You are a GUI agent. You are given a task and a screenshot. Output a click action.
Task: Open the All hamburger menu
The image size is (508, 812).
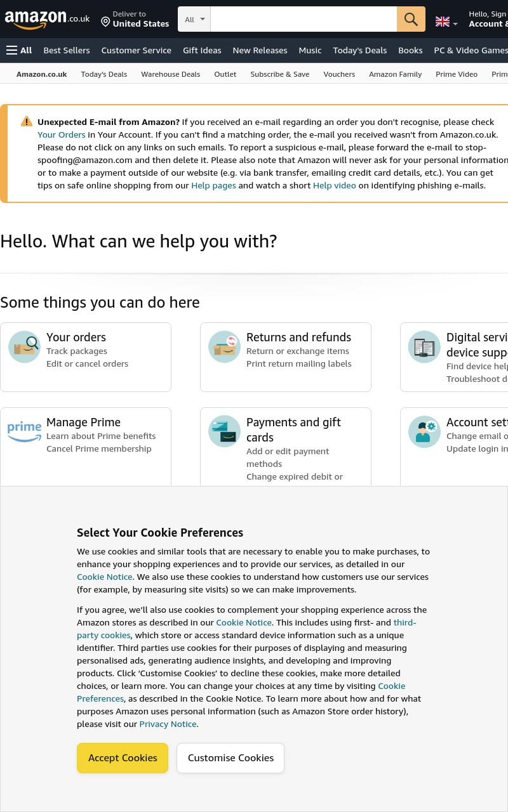click(19, 50)
